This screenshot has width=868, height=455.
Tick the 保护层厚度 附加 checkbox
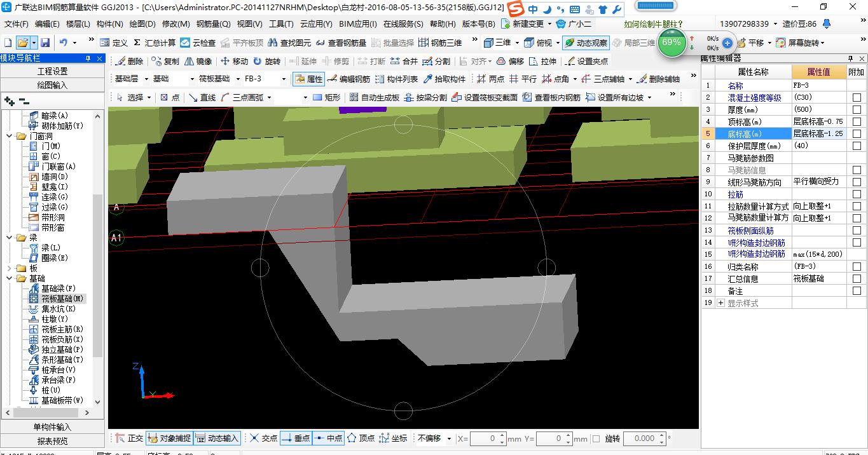click(x=857, y=146)
